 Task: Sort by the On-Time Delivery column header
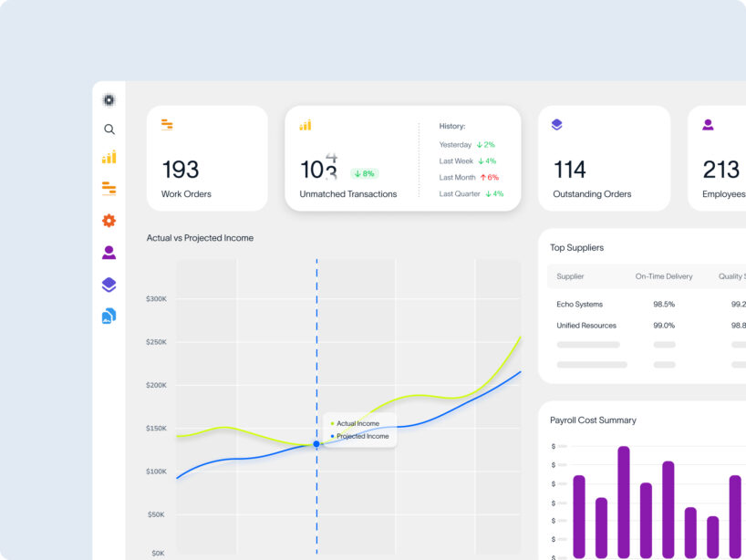click(664, 276)
